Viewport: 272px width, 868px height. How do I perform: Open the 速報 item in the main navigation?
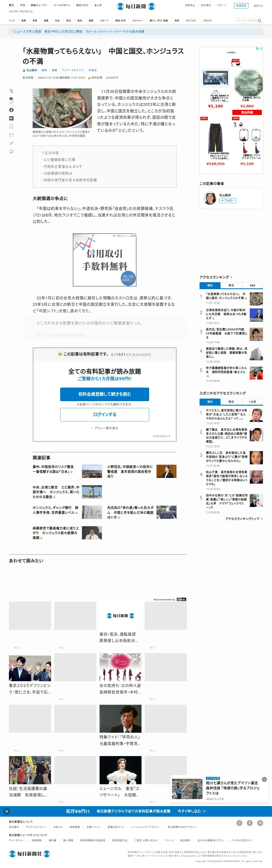coord(24,21)
